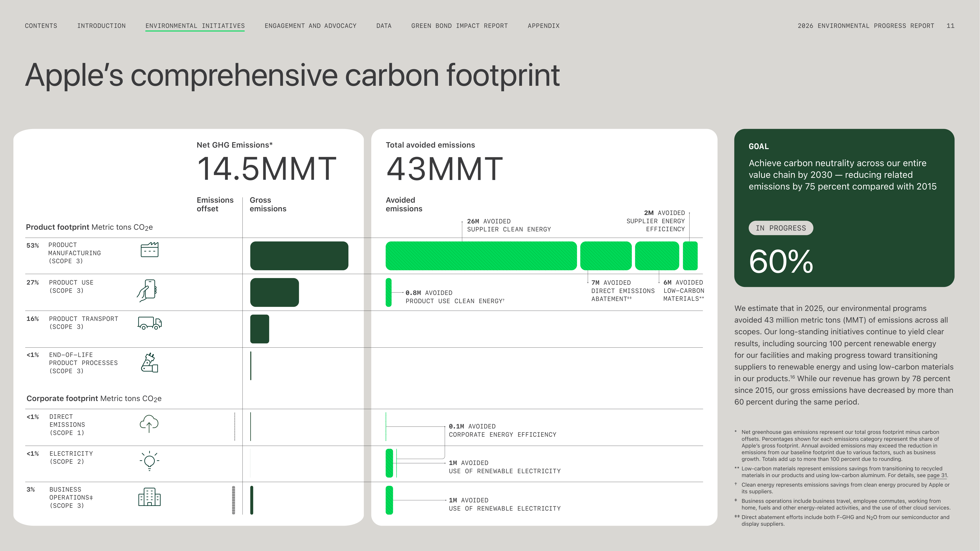This screenshot has height=551, width=980.
Task: Click '2026 ENVIRONMENTAL PROGRESS REPORT' header text
Action: (x=866, y=26)
